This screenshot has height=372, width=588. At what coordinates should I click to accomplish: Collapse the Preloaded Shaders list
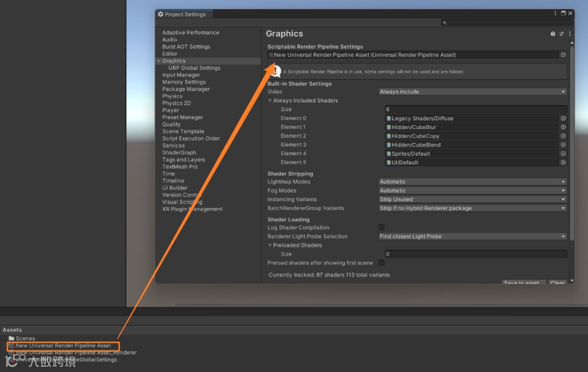point(269,245)
